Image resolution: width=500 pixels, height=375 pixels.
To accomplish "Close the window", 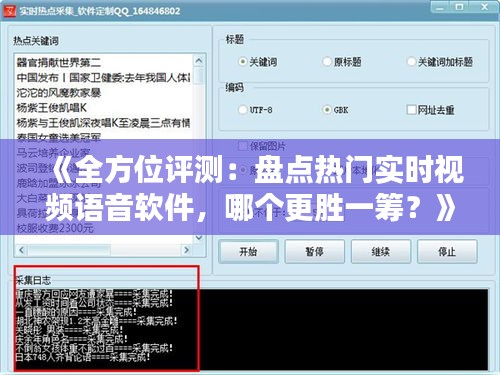I will point(484,7).
